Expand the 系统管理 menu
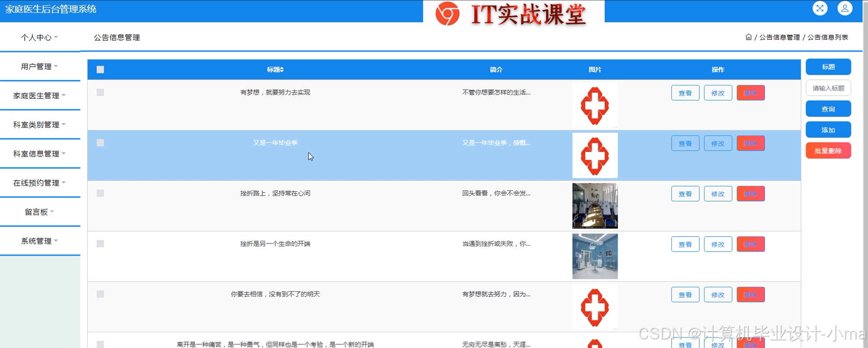 pyautogui.click(x=40, y=241)
